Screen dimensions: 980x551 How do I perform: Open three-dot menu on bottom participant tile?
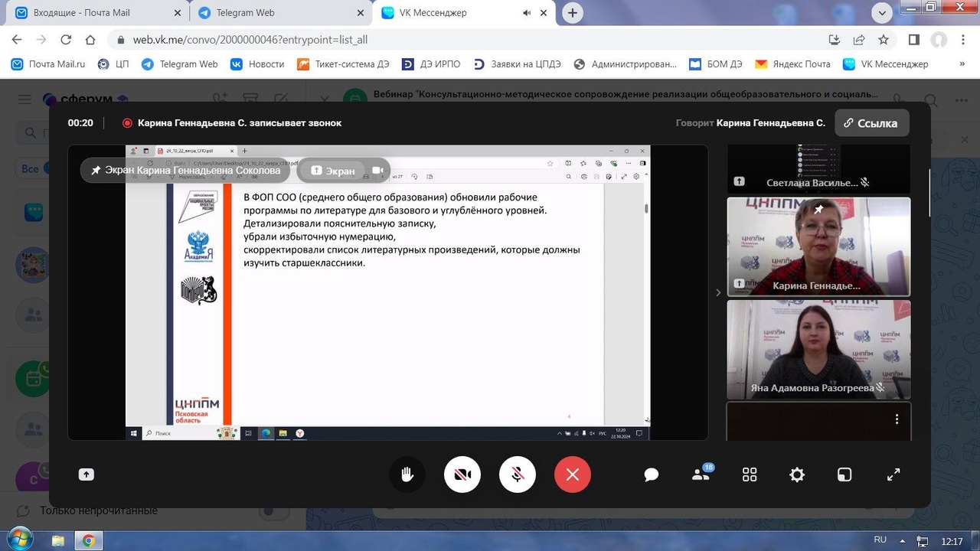click(897, 419)
